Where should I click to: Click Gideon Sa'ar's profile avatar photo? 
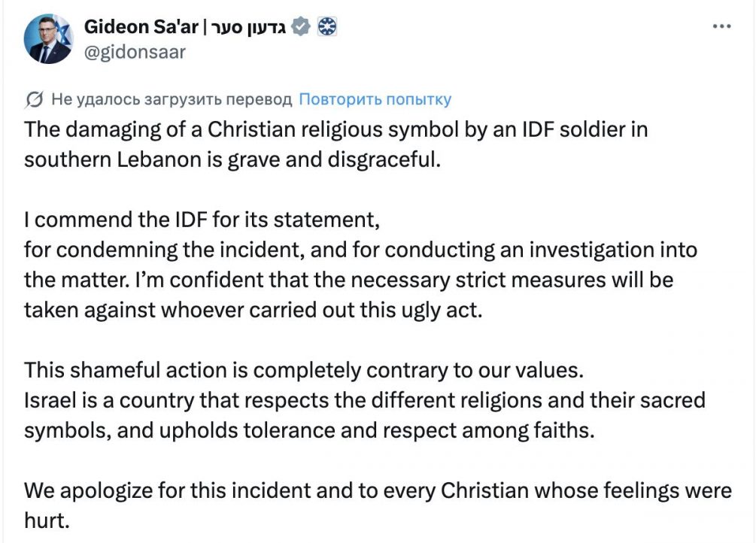point(48,39)
